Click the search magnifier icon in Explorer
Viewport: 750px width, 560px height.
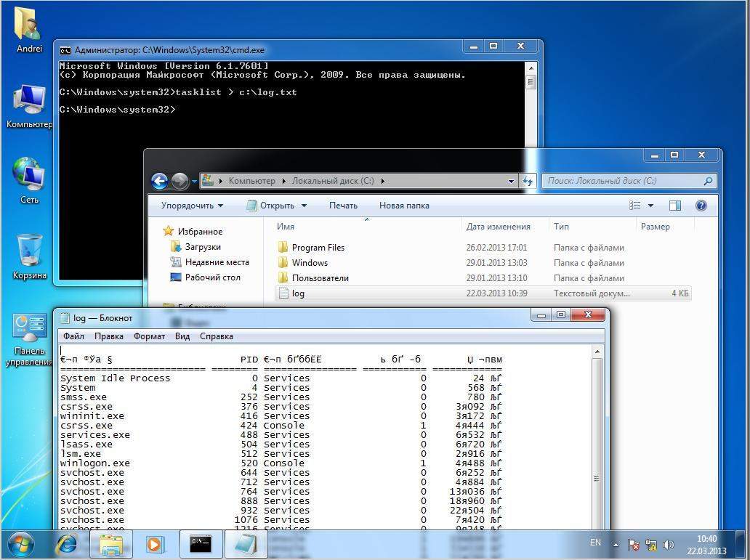tap(708, 181)
